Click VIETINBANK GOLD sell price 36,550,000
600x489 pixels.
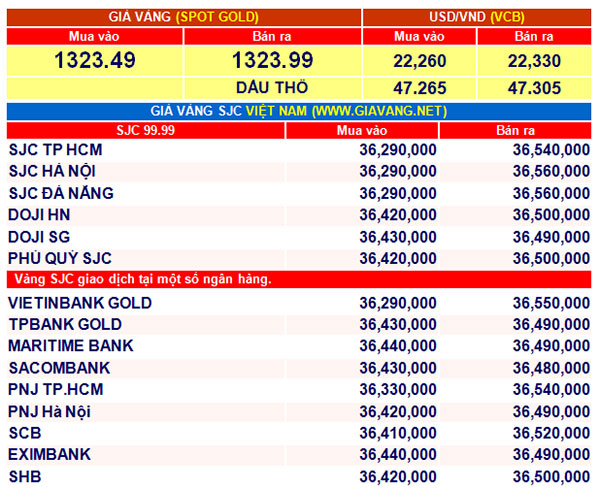point(551,303)
